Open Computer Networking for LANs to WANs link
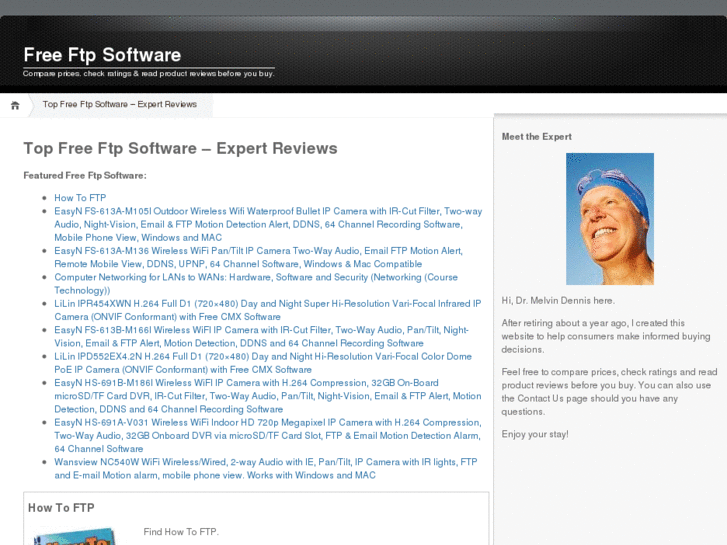Viewport: 727px width, 545px height. coord(256,284)
